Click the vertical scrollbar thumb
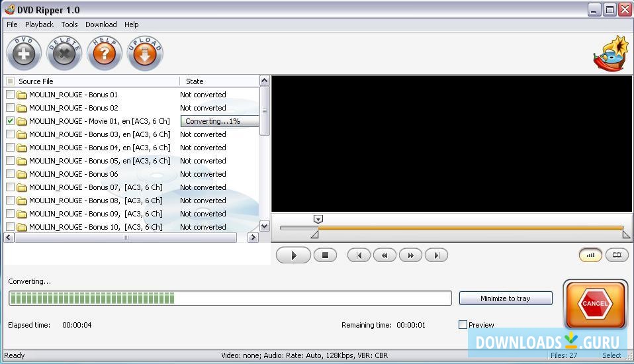 [x=265, y=111]
